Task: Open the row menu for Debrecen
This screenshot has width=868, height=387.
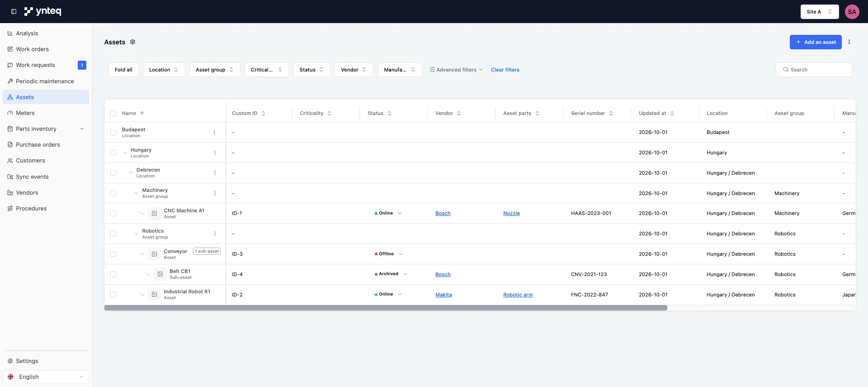Action: coord(215,173)
